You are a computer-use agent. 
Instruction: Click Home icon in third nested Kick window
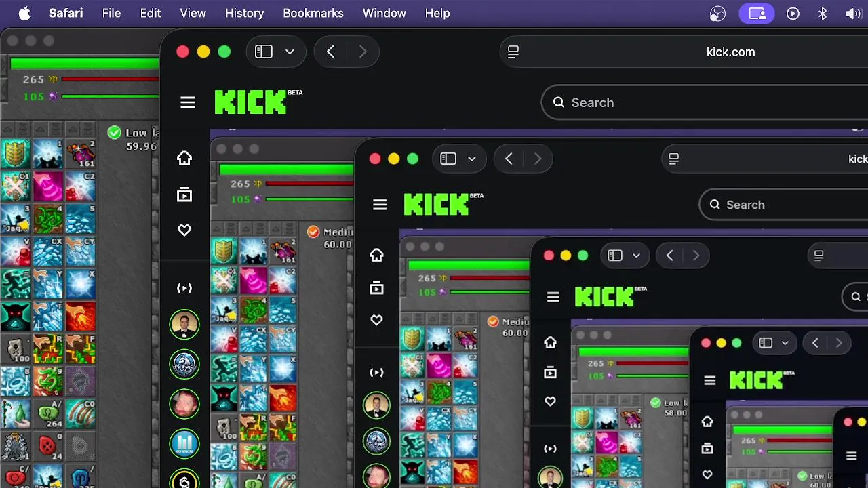(550, 342)
